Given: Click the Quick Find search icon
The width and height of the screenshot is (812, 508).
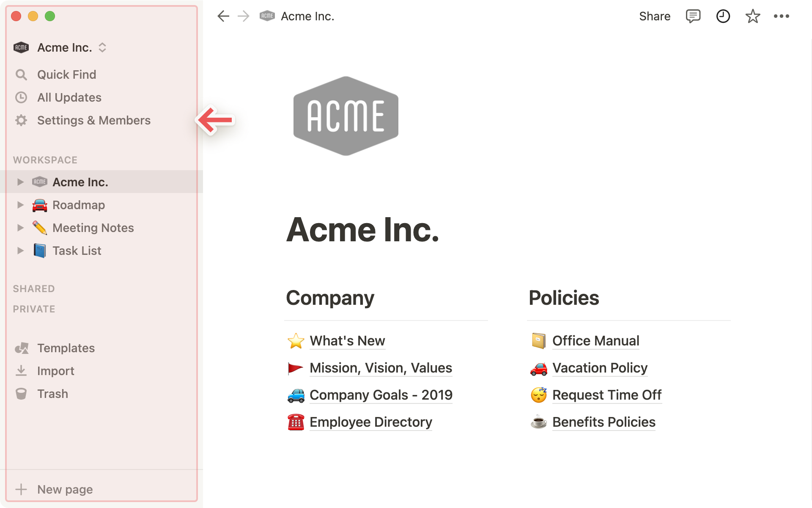Looking at the screenshot, I should tap(21, 75).
